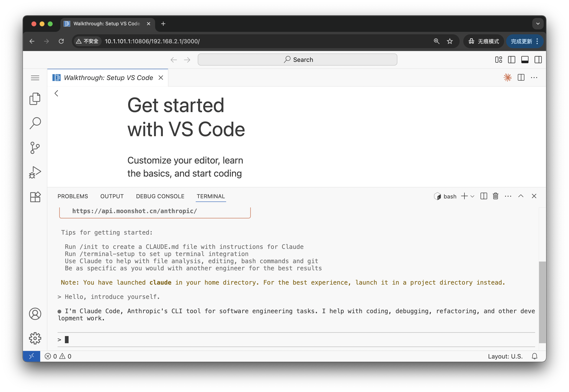The image size is (569, 392).
Task: Click 'Hello, introduce yourself.' terminal line
Action: click(x=112, y=297)
